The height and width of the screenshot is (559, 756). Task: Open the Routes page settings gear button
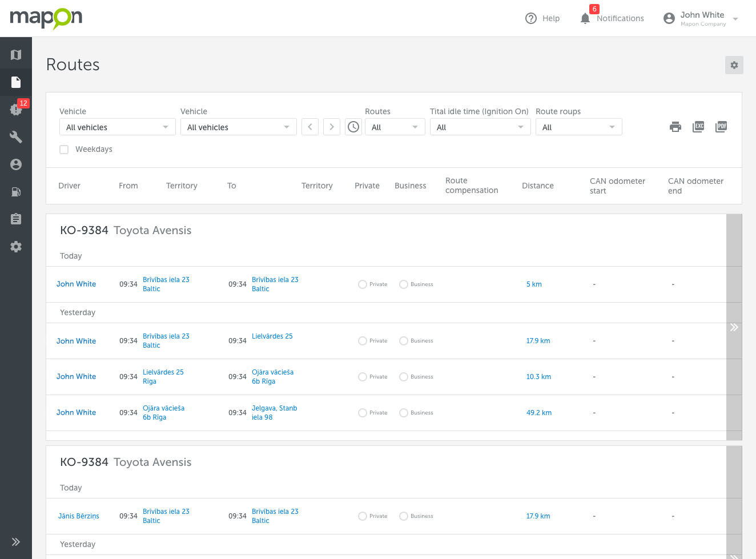pos(734,65)
